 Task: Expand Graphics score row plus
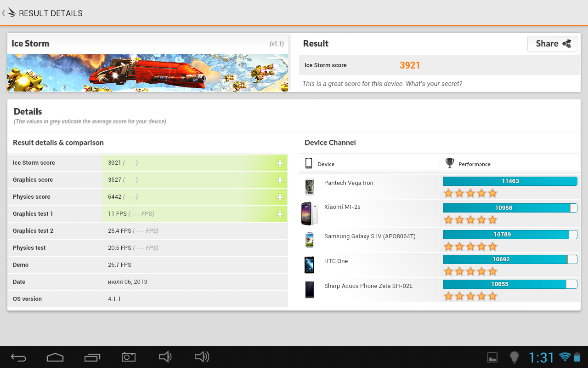click(x=280, y=180)
